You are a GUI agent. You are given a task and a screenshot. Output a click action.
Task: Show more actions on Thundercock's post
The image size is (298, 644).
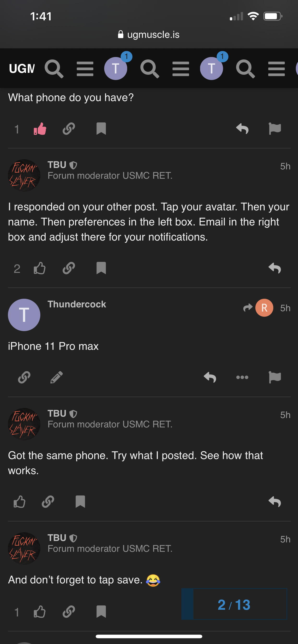242,377
